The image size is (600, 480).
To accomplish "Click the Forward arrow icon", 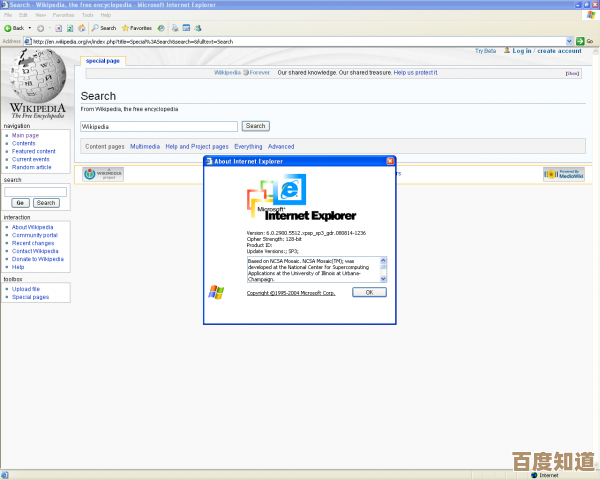I will pos(40,28).
